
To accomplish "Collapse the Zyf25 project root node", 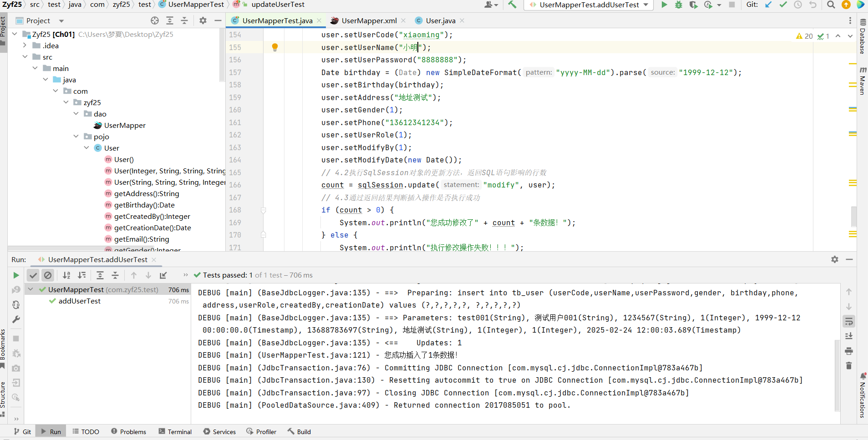I will pyautogui.click(x=15, y=34).
